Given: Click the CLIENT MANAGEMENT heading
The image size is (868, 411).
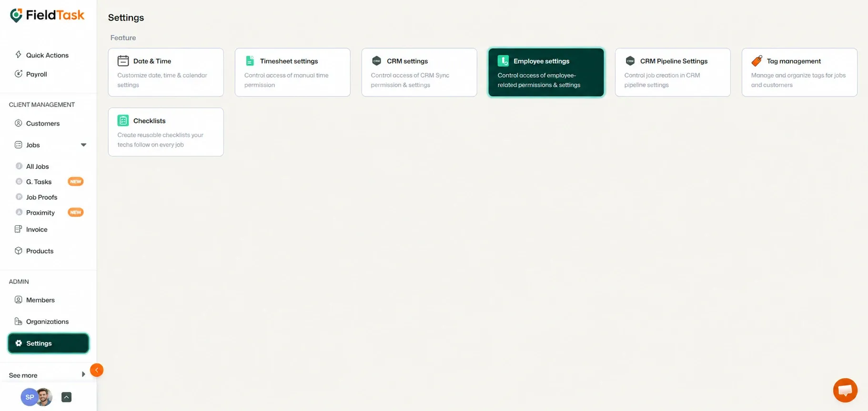Looking at the screenshot, I should pos(42,105).
